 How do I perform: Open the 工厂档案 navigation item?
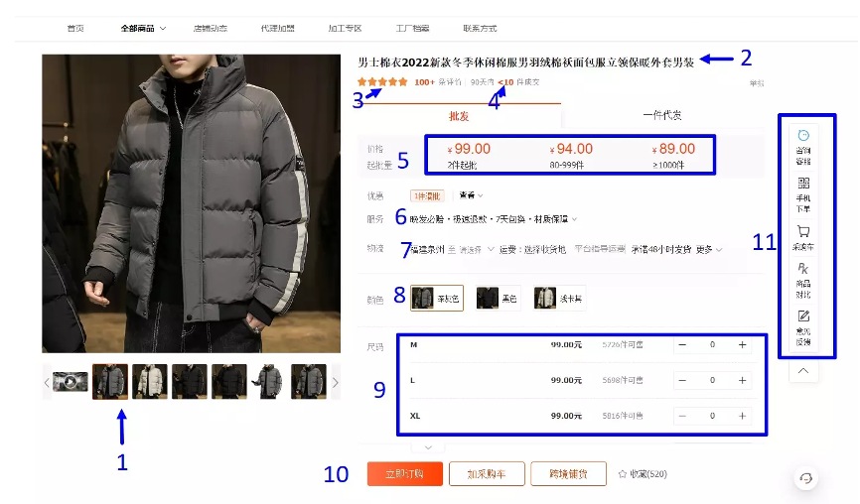tap(412, 29)
